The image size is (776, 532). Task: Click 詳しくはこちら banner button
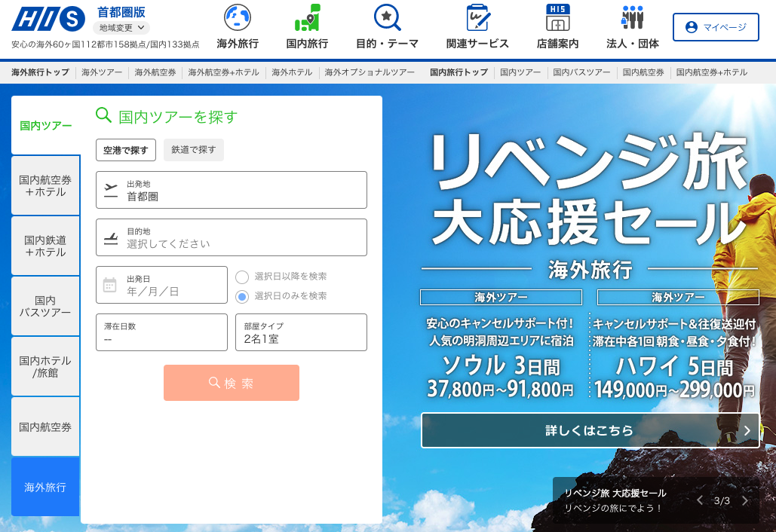click(590, 430)
